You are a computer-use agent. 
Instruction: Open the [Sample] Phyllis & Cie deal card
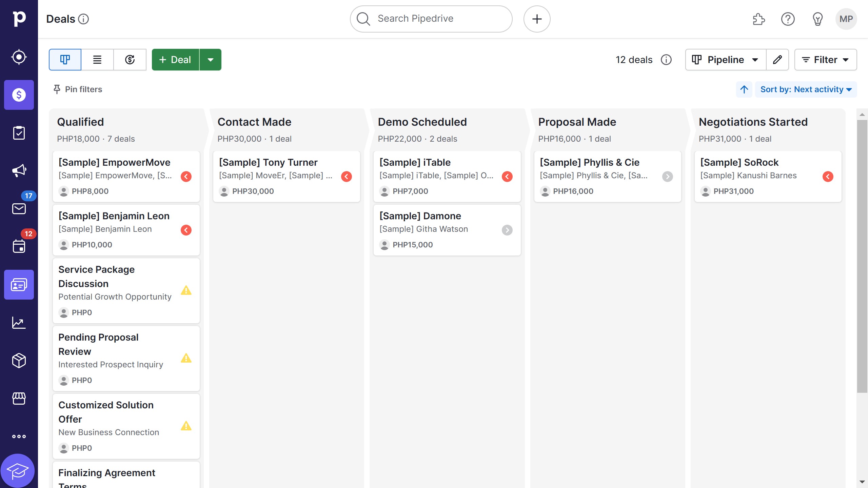[608, 177]
